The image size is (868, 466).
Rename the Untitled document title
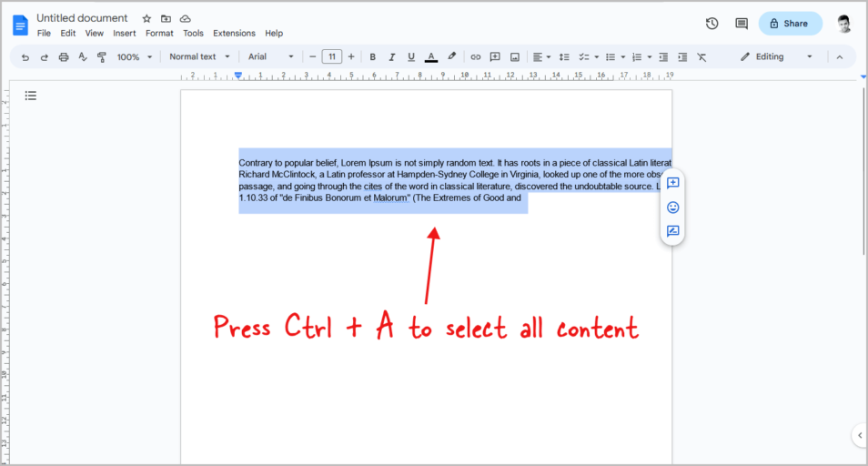click(x=82, y=18)
